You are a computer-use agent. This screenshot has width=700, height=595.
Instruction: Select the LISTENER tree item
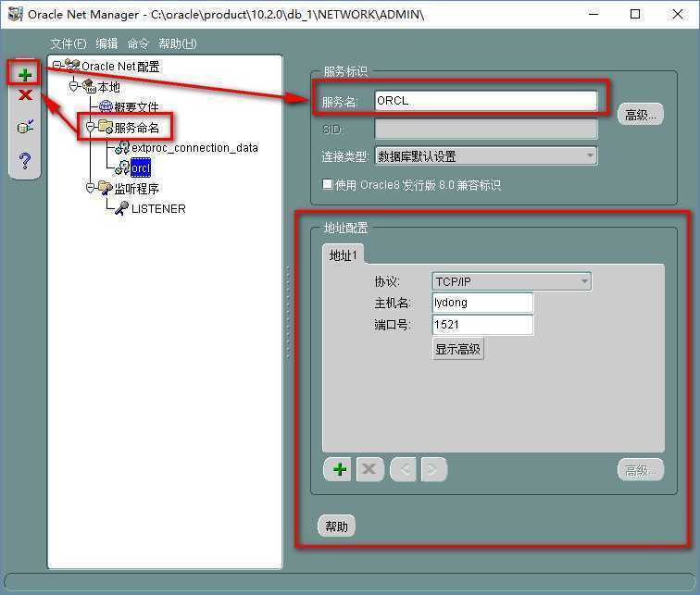tap(158, 208)
